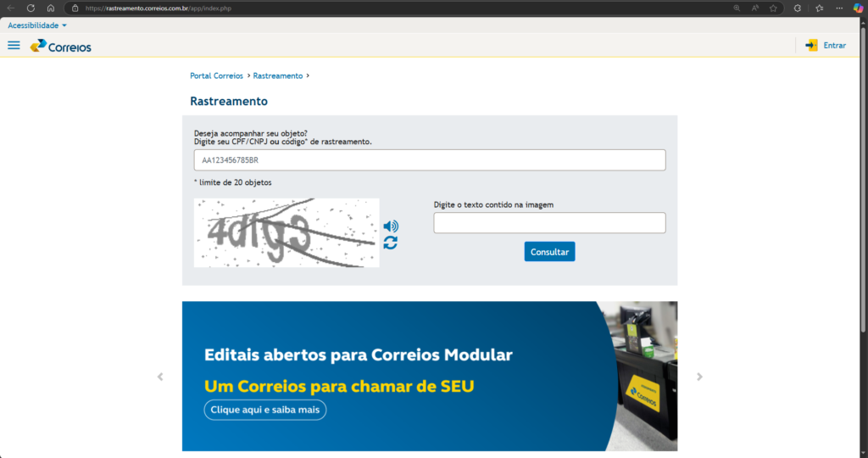This screenshot has width=868, height=458.
Task: Add this page to favorites star
Action: click(773, 8)
